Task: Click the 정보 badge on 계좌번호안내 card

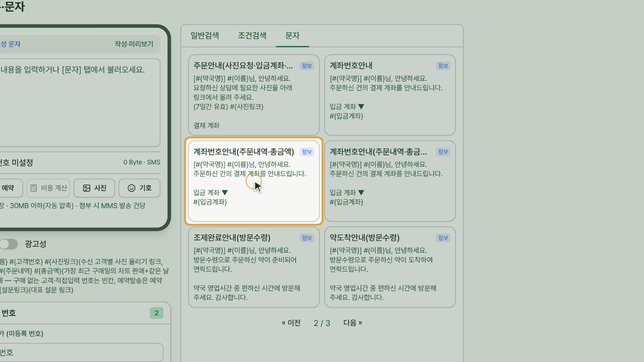Action: pyautogui.click(x=443, y=66)
